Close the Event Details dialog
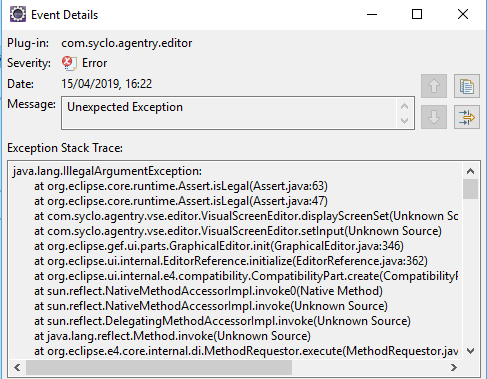 pos(463,14)
